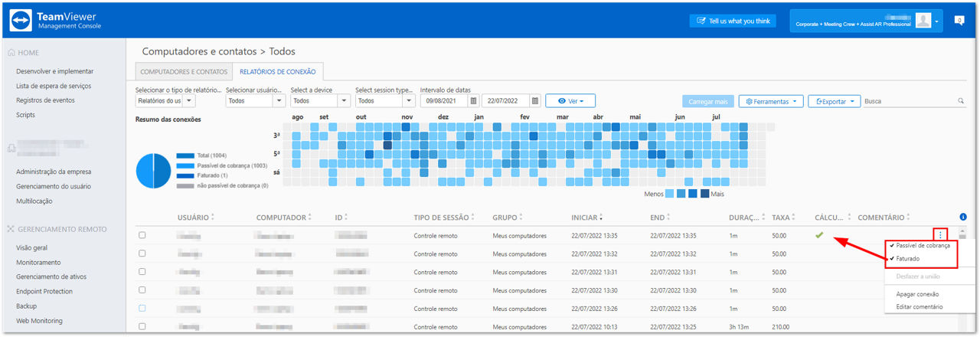Click the Gerenciamento Remoto section icon
980x337 pixels.
tap(11, 229)
